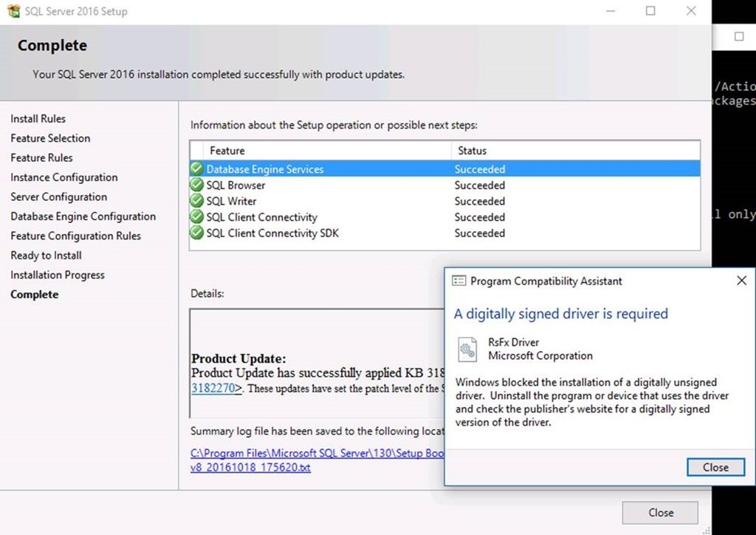756x535 pixels.
Task: Click Succeeded status for SQL Writer
Action: pyautogui.click(x=480, y=201)
